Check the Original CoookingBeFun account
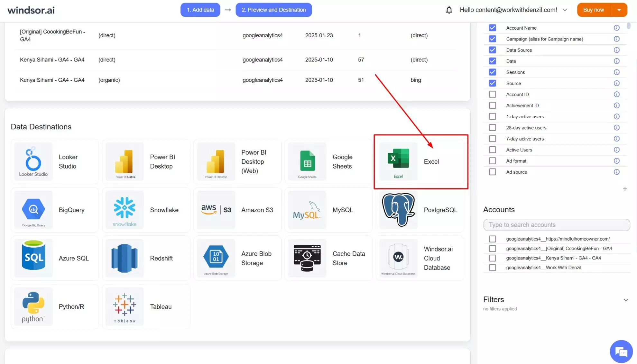 492,249
